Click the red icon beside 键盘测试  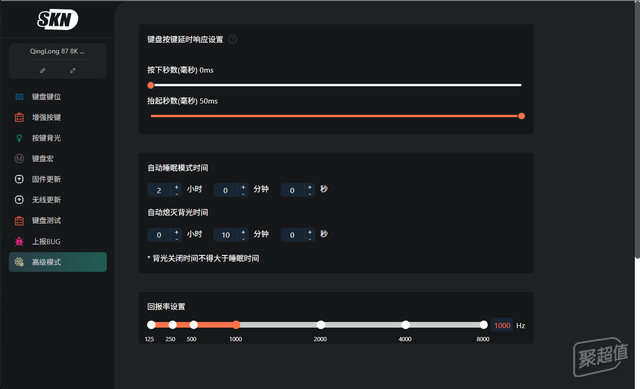coord(19,220)
